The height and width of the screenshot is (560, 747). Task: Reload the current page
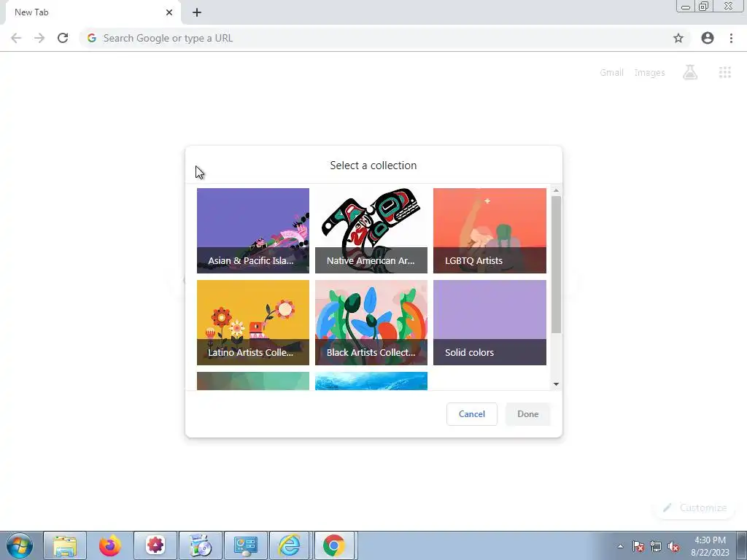[x=63, y=38]
